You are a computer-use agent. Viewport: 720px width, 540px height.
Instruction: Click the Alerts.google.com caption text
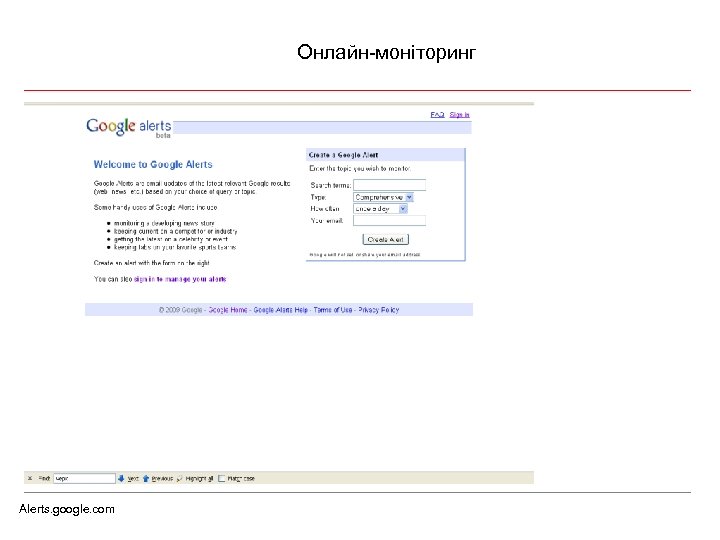[x=67, y=509]
